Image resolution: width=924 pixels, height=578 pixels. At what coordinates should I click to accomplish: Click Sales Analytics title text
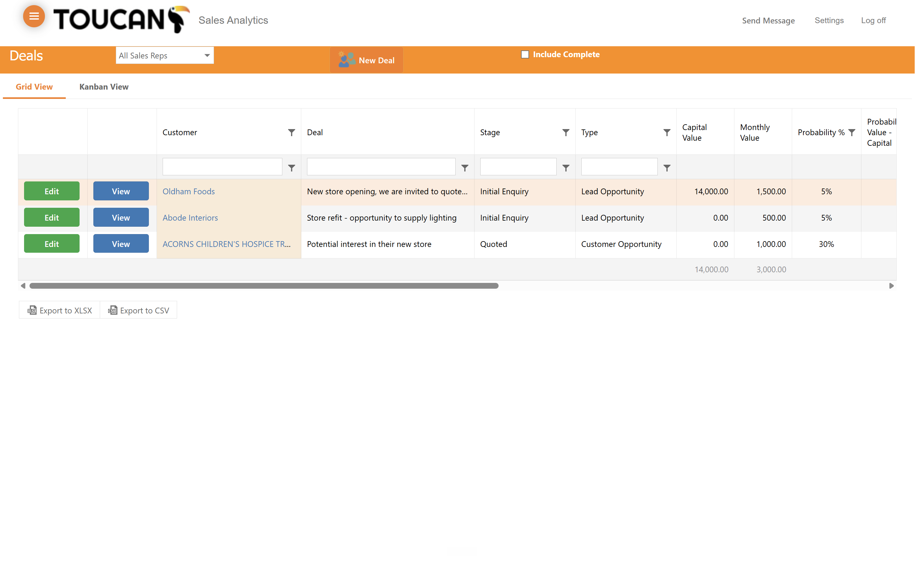coord(233,20)
